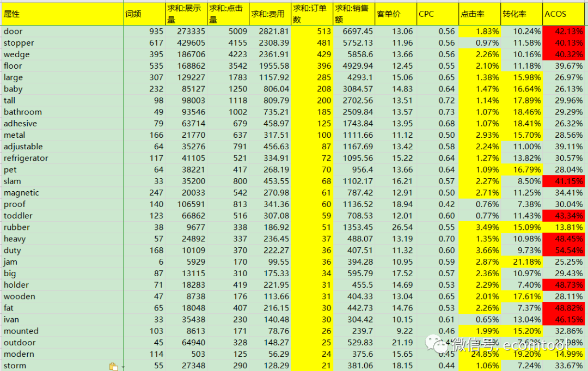This screenshot has height=371, width=588.
Task: Select large's clicks cell 1783
Action: 228,78
